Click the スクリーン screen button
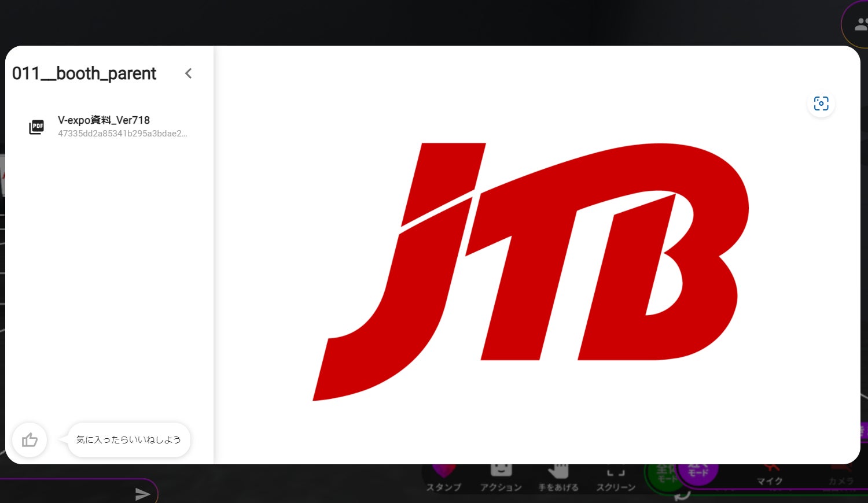This screenshot has width=868, height=503. [x=616, y=480]
